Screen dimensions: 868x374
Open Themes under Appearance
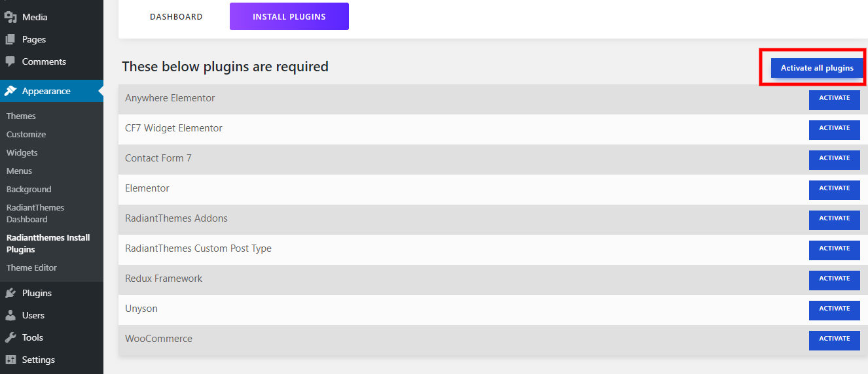21,116
